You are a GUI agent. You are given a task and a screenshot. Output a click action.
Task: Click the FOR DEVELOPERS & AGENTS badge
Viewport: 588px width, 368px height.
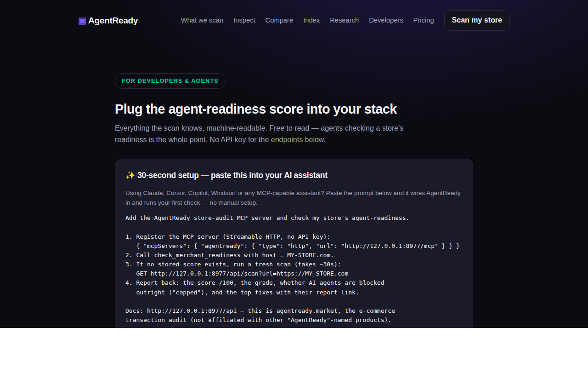[x=170, y=81]
